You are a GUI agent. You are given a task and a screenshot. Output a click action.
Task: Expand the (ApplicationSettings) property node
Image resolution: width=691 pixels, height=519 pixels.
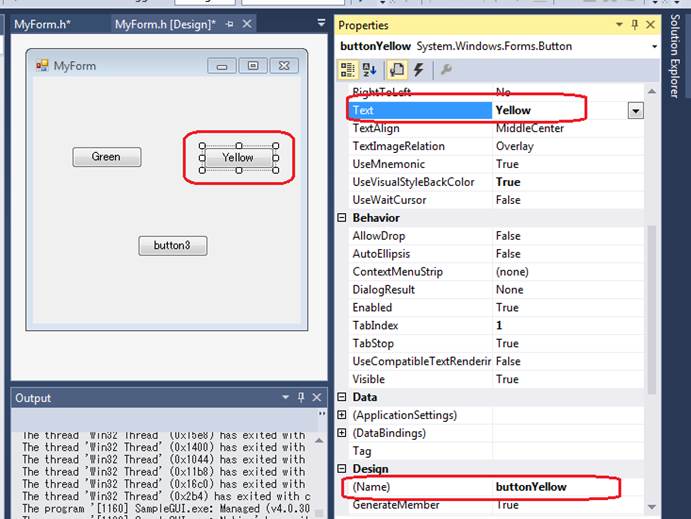click(342, 415)
